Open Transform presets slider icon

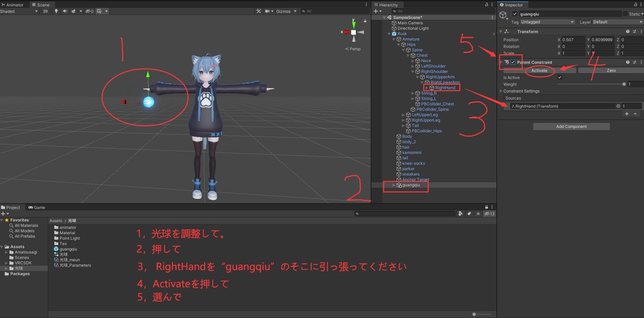(635, 31)
